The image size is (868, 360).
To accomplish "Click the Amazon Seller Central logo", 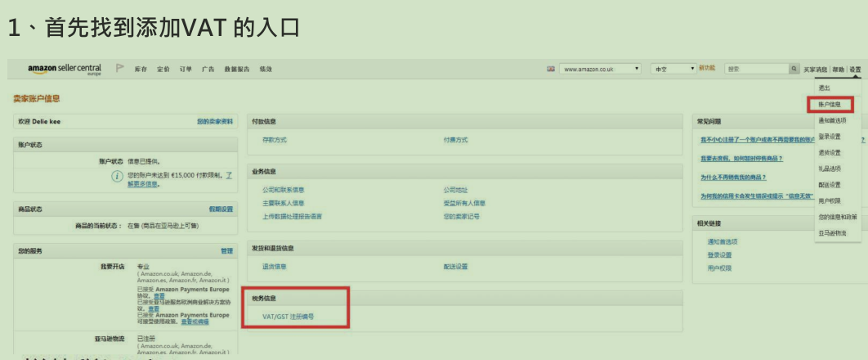I will tap(65, 70).
